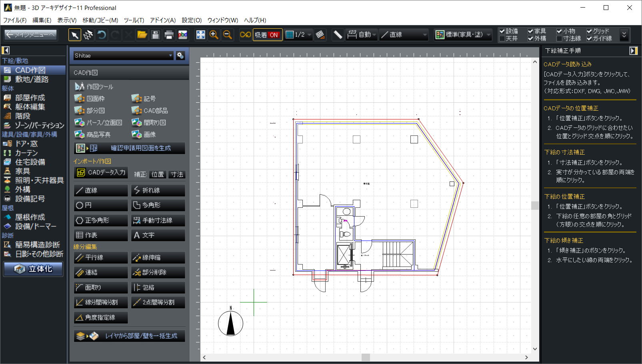The image size is (642, 364).
Task: Uncheck the グリッド checkbox
Action: (589, 31)
